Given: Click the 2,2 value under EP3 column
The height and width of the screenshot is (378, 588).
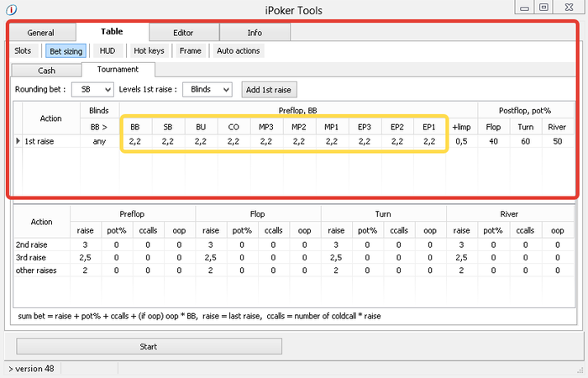Looking at the screenshot, I should (365, 141).
